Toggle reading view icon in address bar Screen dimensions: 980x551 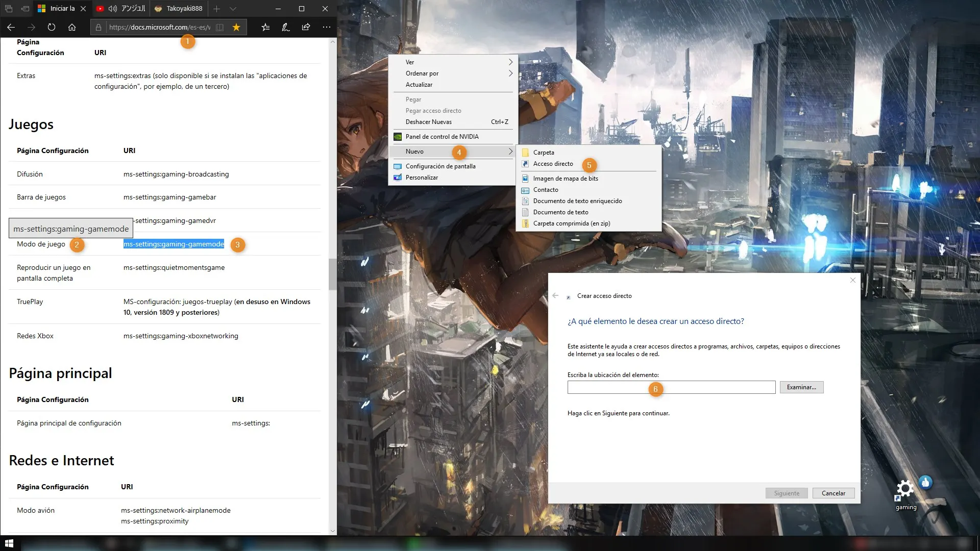click(219, 27)
